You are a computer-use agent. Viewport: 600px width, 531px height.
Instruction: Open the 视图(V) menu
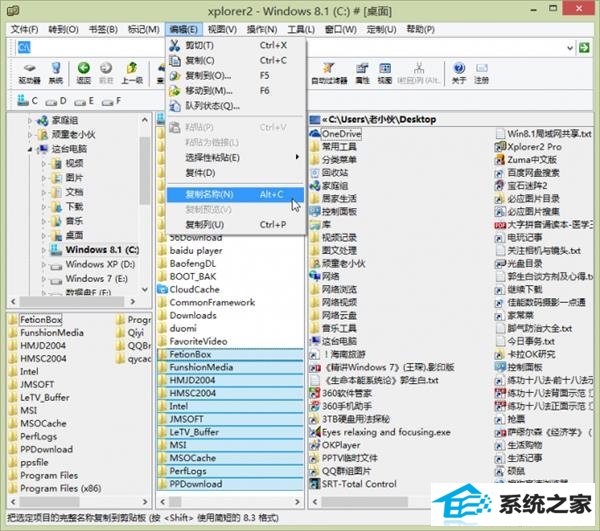click(x=222, y=29)
